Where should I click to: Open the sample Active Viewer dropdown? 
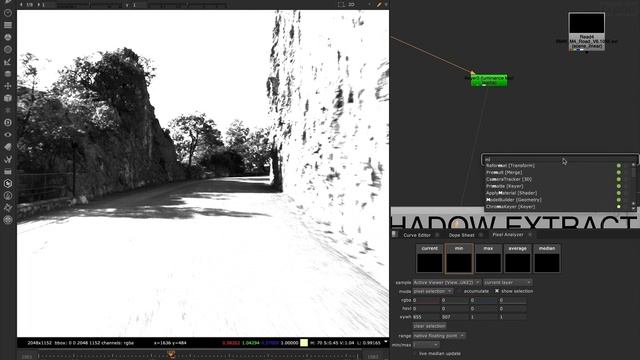click(x=447, y=282)
